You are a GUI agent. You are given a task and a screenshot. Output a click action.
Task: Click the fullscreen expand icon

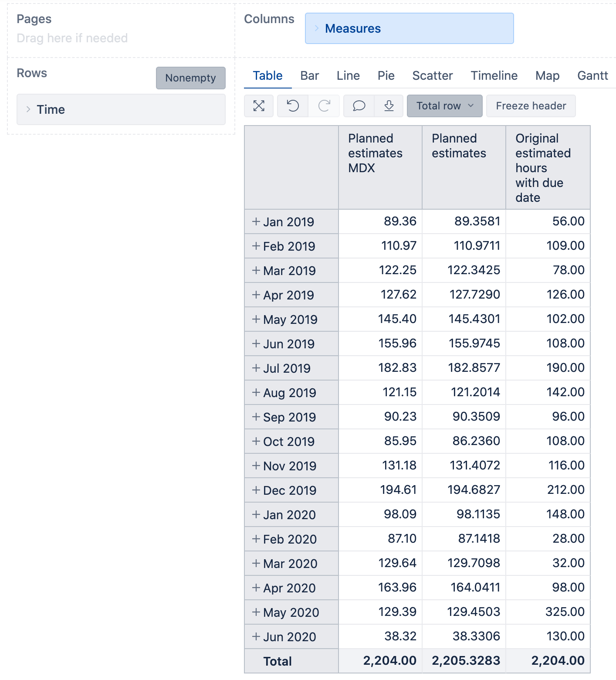[x=259, y=106]
